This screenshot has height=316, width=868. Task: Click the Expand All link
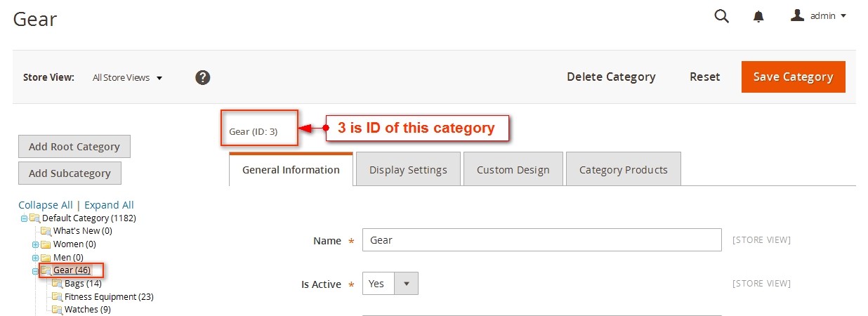tap(109, 205)
